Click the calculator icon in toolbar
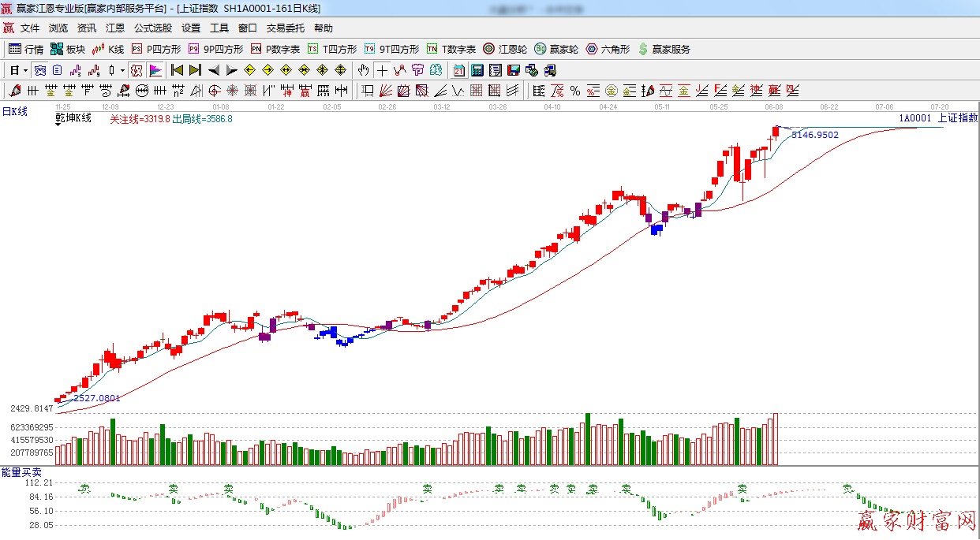This screenshot has width=980, height=540. point(477,70)
